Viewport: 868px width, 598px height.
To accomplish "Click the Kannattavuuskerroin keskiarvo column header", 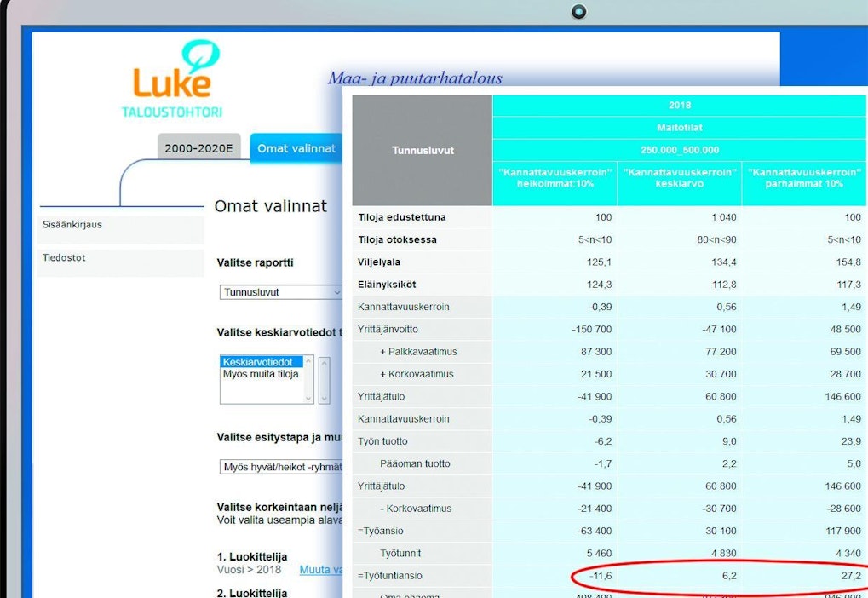I will click(679, 177).
